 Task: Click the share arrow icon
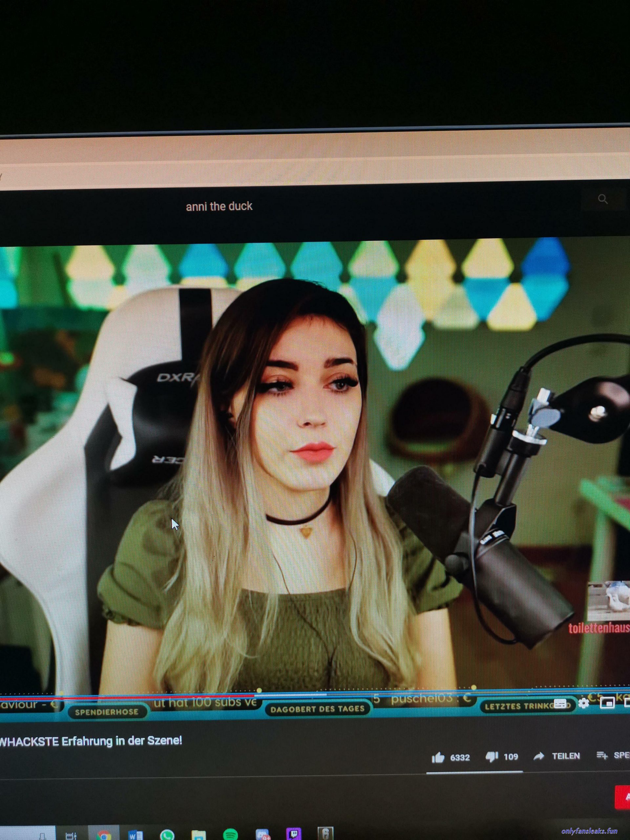539,756
